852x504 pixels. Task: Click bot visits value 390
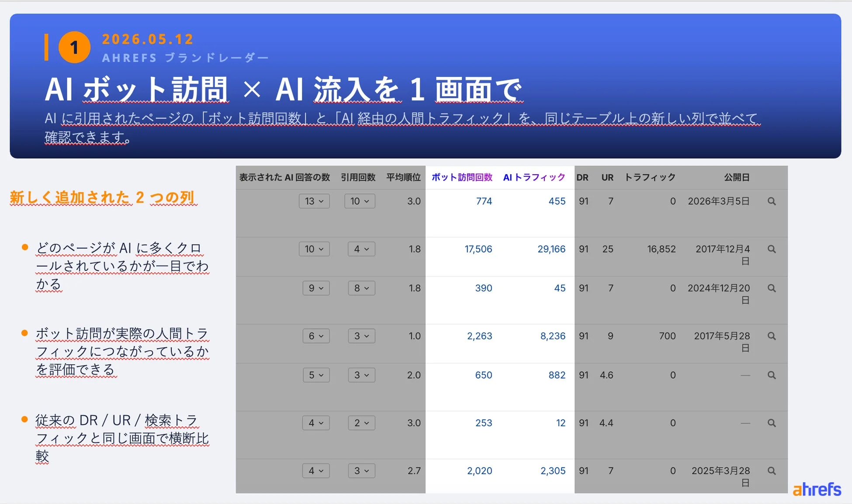point(484,288)
